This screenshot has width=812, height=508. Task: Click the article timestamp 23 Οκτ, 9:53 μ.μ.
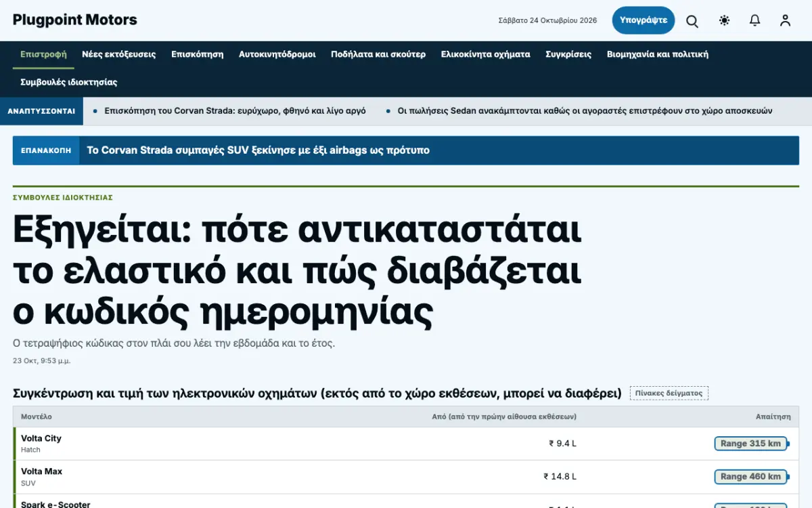pyautogui.click(x=42, y=361)
